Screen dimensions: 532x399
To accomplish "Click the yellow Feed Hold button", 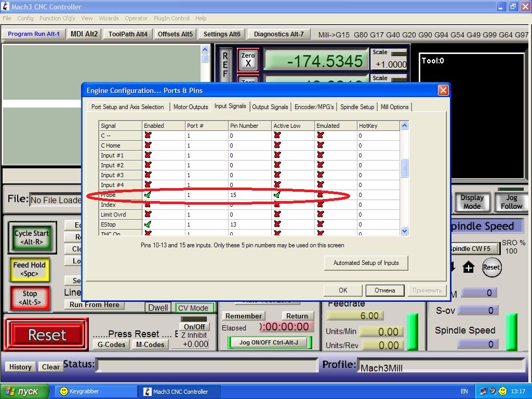I will pos(30,269).
